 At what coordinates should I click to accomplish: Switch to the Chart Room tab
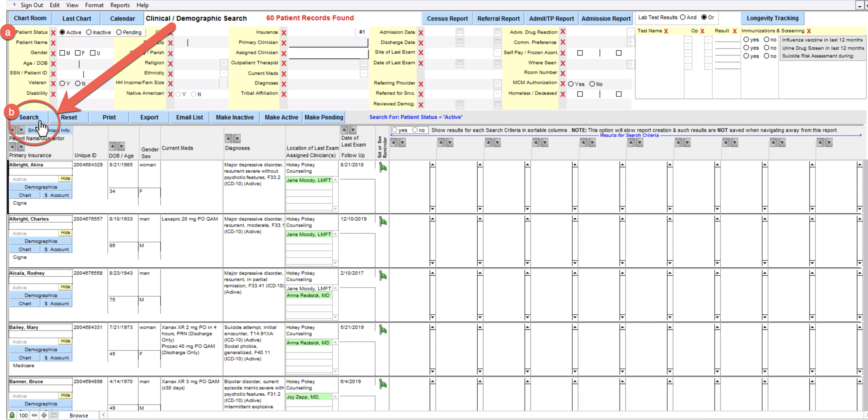[30, 18]
